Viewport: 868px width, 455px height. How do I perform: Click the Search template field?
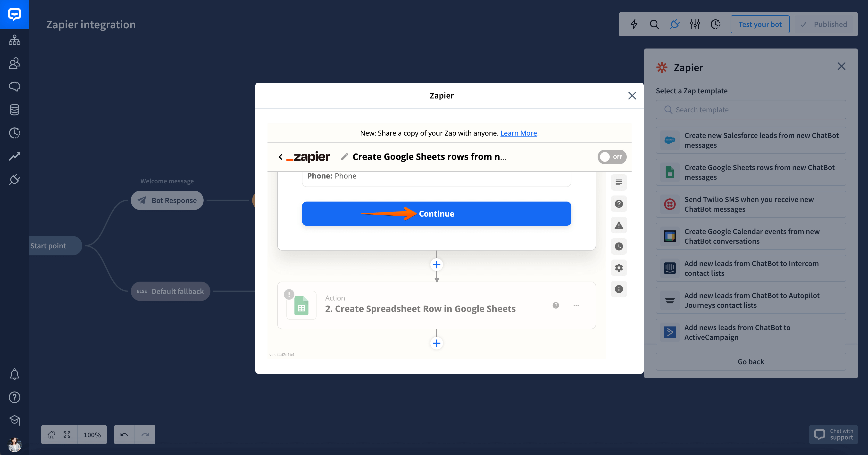coord(751,109)
